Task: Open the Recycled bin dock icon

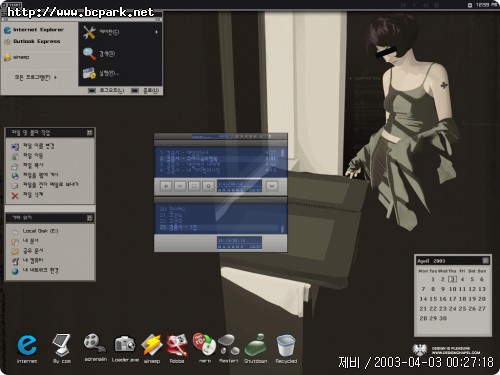Action: point(286,345)
